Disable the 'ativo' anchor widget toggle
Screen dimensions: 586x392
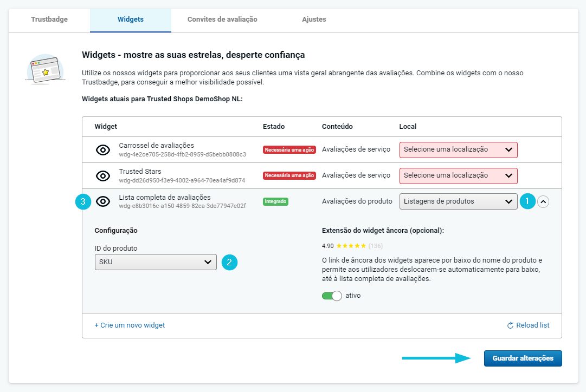coord(332,296)
